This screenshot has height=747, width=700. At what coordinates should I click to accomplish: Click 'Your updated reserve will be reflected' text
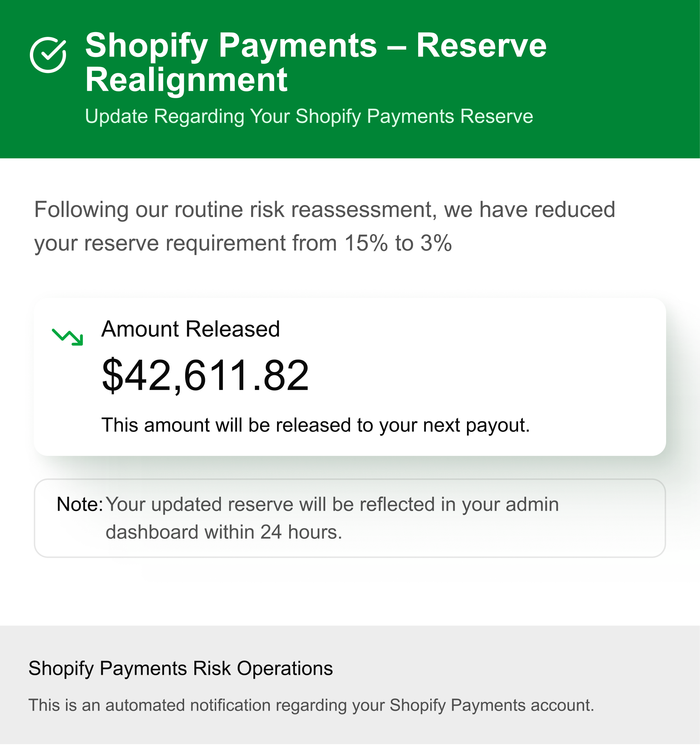coord(271,505)
